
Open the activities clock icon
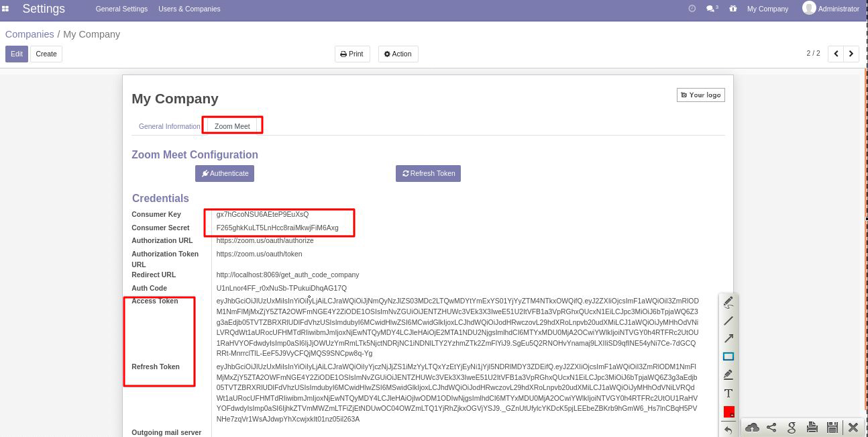click(692, 9)
